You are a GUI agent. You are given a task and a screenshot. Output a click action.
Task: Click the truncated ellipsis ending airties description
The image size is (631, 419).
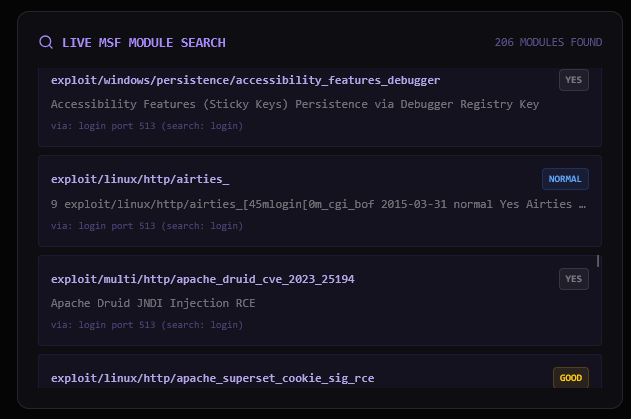pos(582,204)
